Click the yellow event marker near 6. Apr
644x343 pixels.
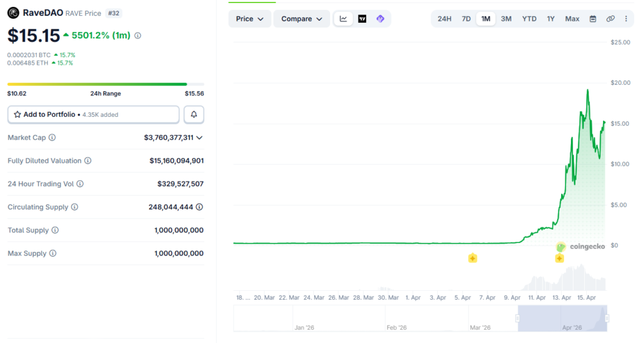tap(473, 258)
